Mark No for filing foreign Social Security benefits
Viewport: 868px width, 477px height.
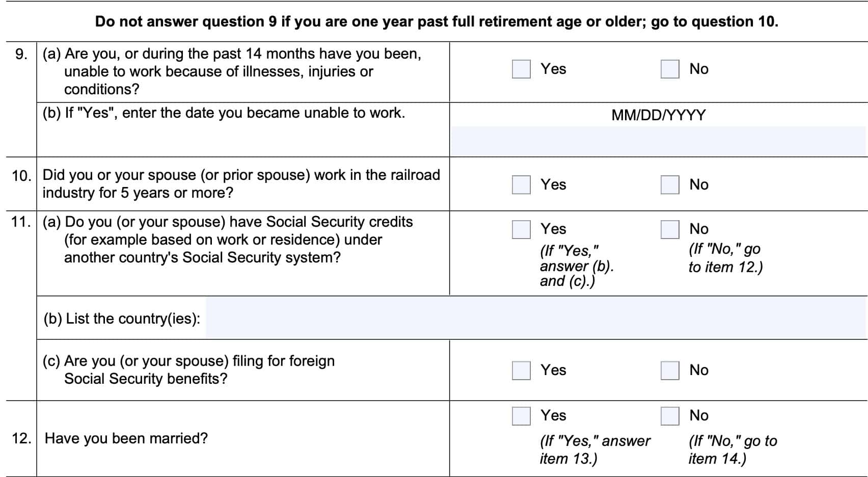(x=669, y=370)
